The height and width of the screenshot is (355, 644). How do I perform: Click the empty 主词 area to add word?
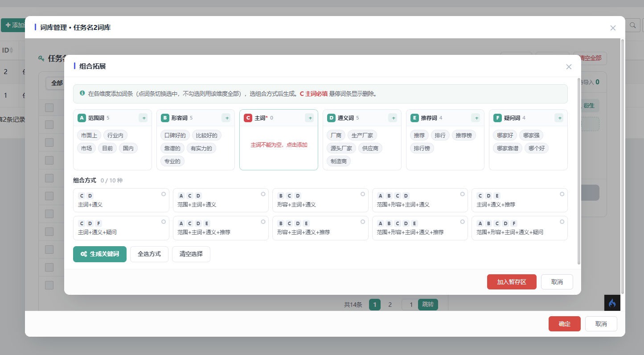(x=279, y=145)
